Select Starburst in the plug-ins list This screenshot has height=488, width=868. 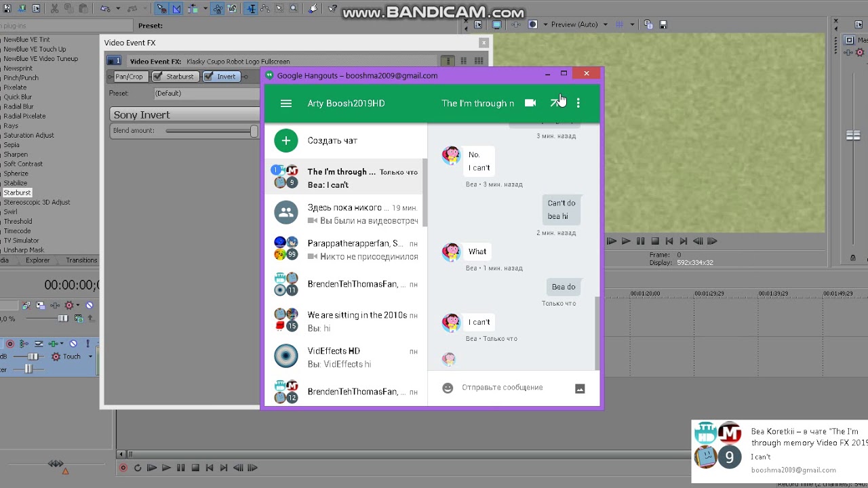pos(17,192)
